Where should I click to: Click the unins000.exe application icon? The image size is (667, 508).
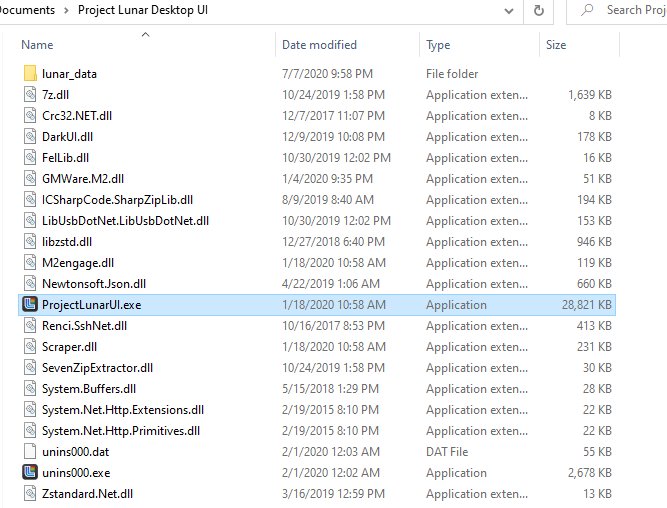tap(30, 472)
